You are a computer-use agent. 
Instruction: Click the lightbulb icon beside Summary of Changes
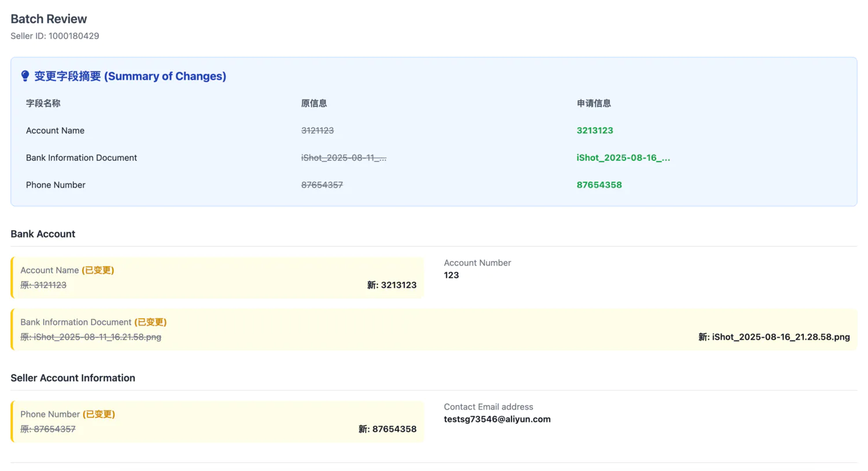[x=25, y=76]
